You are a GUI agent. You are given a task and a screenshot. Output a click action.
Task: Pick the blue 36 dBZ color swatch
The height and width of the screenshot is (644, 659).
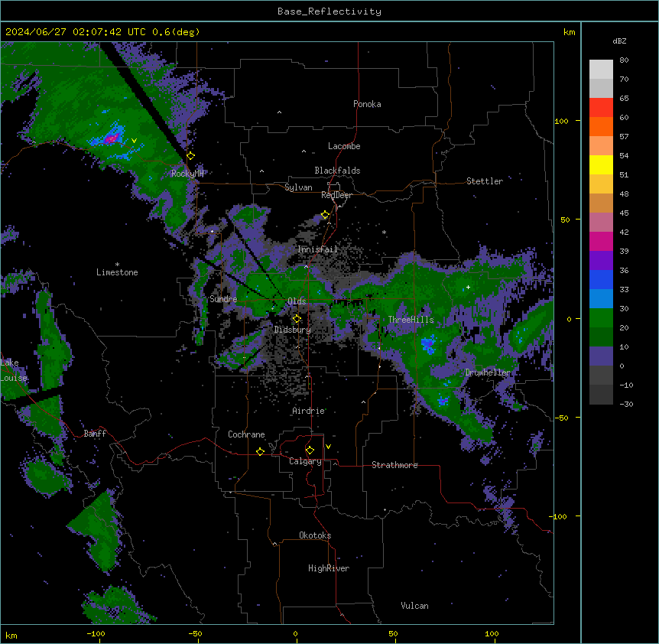601,279
